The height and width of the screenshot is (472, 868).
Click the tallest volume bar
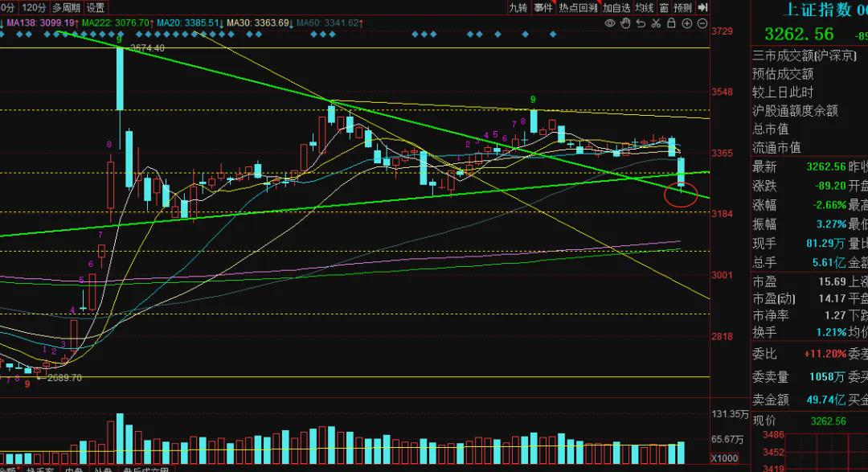(120, 439)
